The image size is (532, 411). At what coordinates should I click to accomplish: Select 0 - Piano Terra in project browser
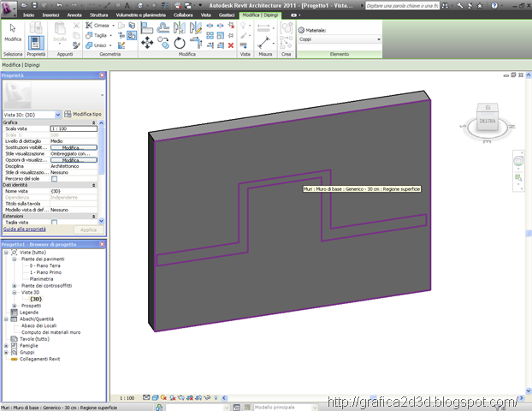pyautogui.click(x=45, y=265)
